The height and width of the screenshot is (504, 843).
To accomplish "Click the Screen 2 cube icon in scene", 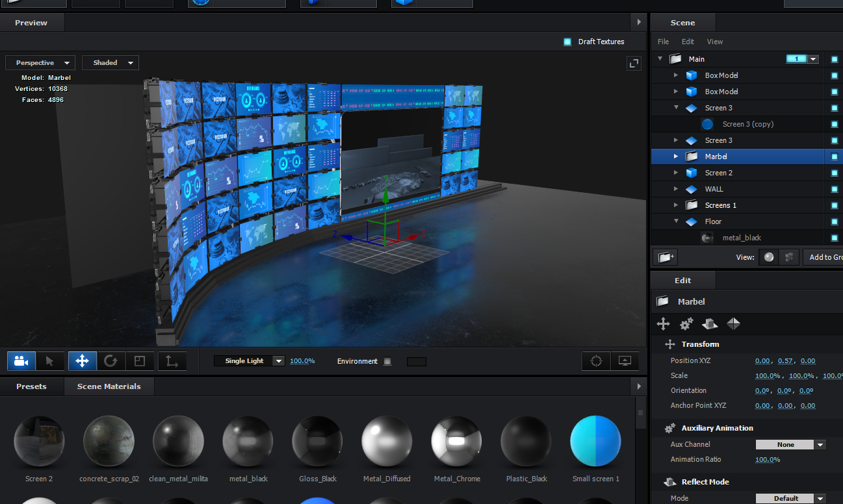I will (692, 173).
